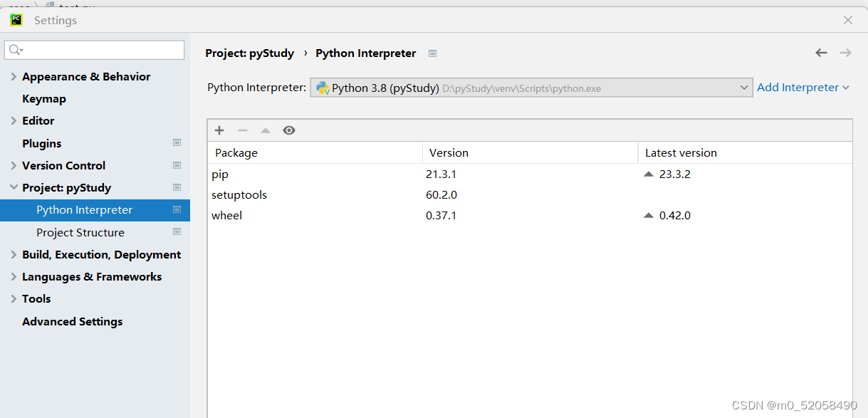Image resolution: width=868 pixels, height=418 pixels.
Task: Click the project icon in Project: pyStudy row
Action: [x=177, y=187]
